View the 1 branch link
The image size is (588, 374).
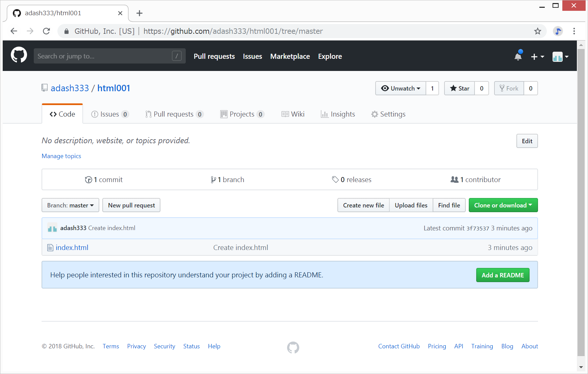(227, 180)
